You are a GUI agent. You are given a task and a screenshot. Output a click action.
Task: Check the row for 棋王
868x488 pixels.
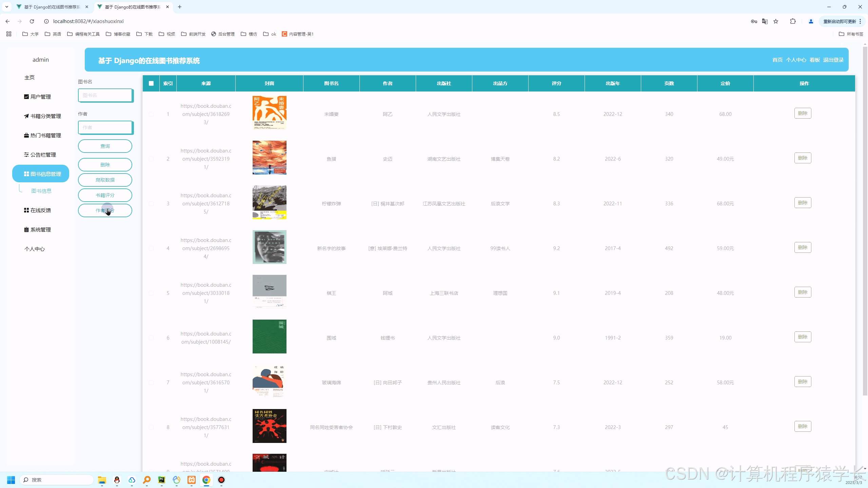[x=151, y=293]
